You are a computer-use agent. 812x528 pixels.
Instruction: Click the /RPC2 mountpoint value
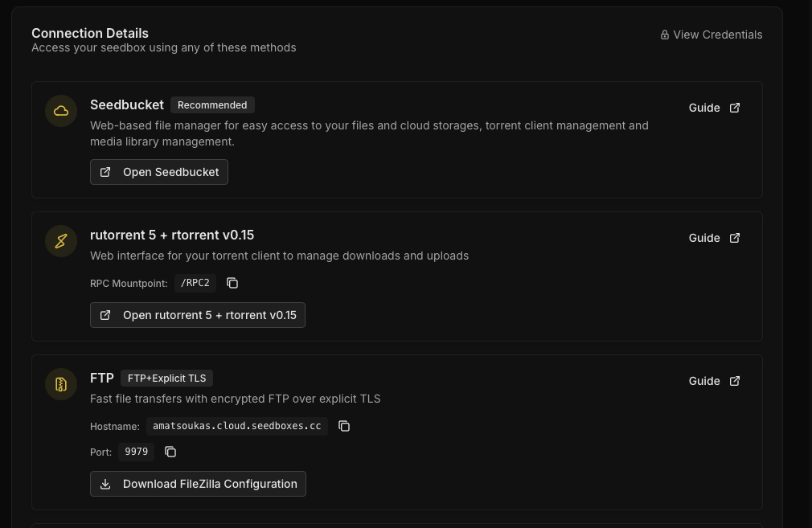click(x=195, y=283)
